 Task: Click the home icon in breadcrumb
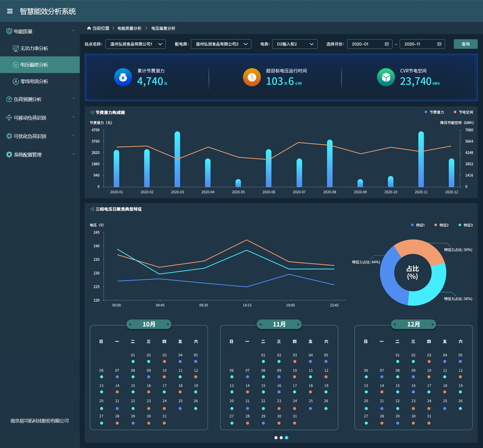(x=89, y=28)
